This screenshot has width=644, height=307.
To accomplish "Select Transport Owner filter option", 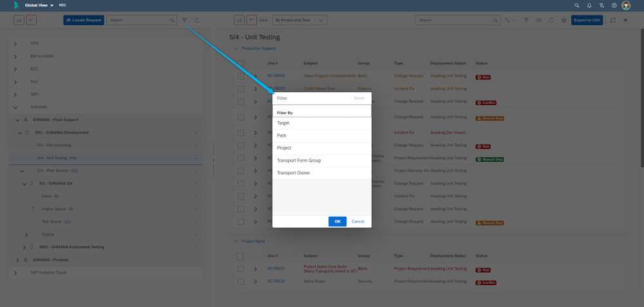I will (322, 173).
